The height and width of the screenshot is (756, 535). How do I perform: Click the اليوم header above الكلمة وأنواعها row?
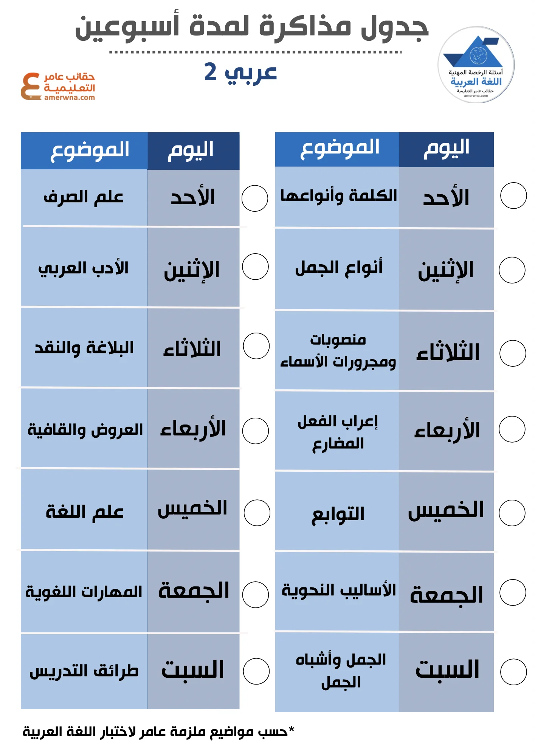(446, 149)
